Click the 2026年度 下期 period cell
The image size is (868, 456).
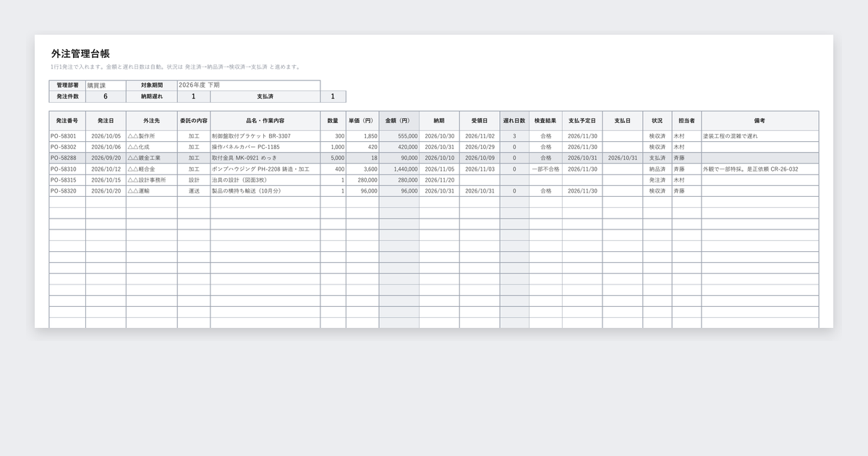click(249, 85)
